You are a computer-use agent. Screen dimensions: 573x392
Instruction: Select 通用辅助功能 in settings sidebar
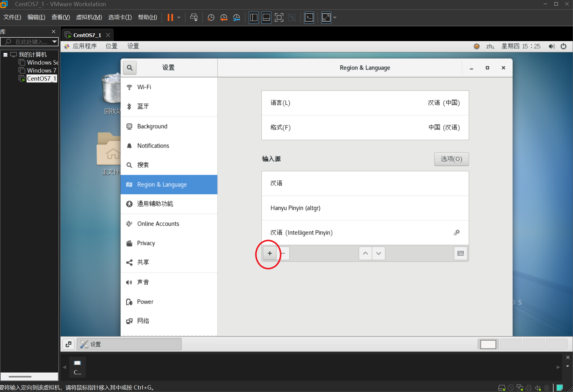pos(169,204)
